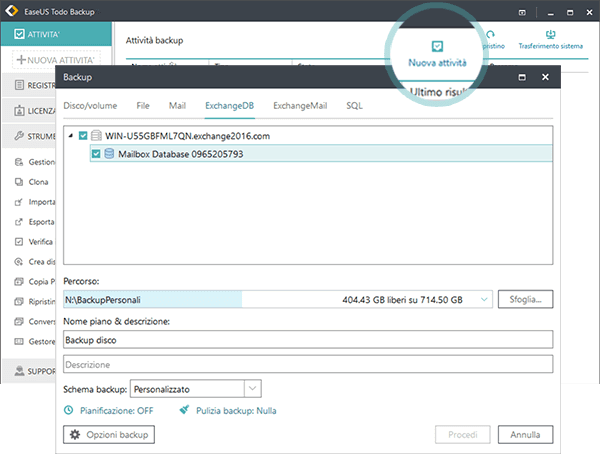Collapse the WIN-U55GBFML7QN server tree node

(71, 135)
